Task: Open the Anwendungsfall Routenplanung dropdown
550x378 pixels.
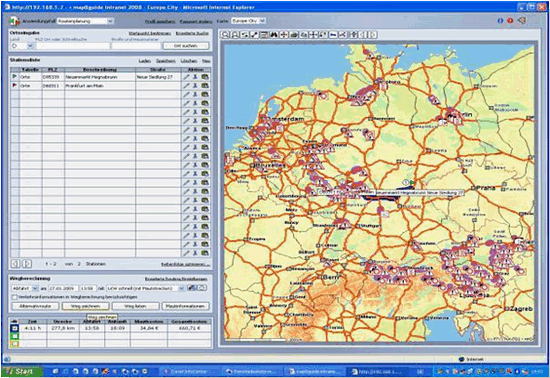Action: tap(85, 21)
